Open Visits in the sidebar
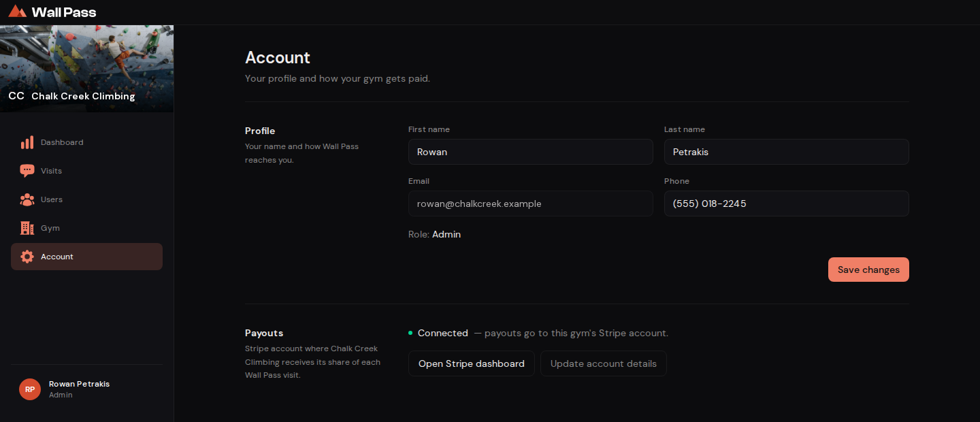980x422 pixels. tap(86, 171)
